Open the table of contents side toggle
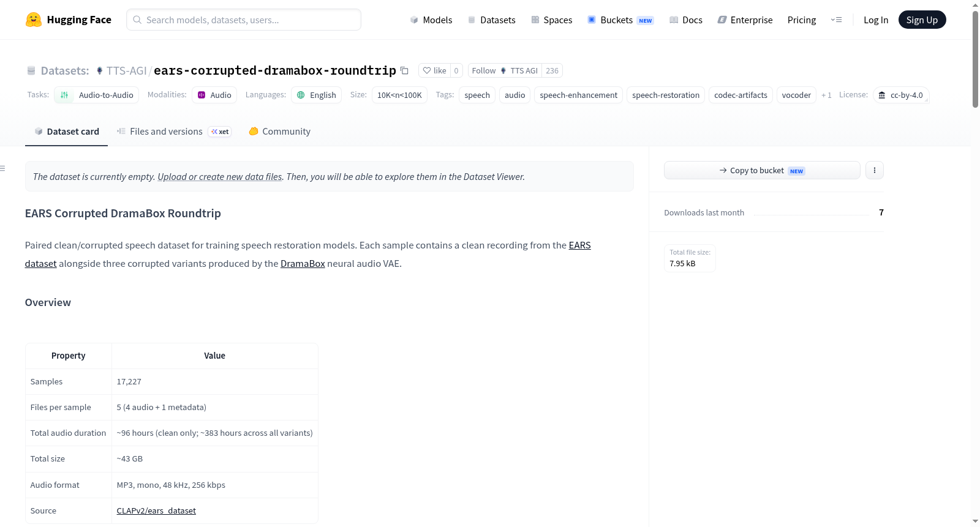This screenshot has height=527, width=980. (2, 168)
